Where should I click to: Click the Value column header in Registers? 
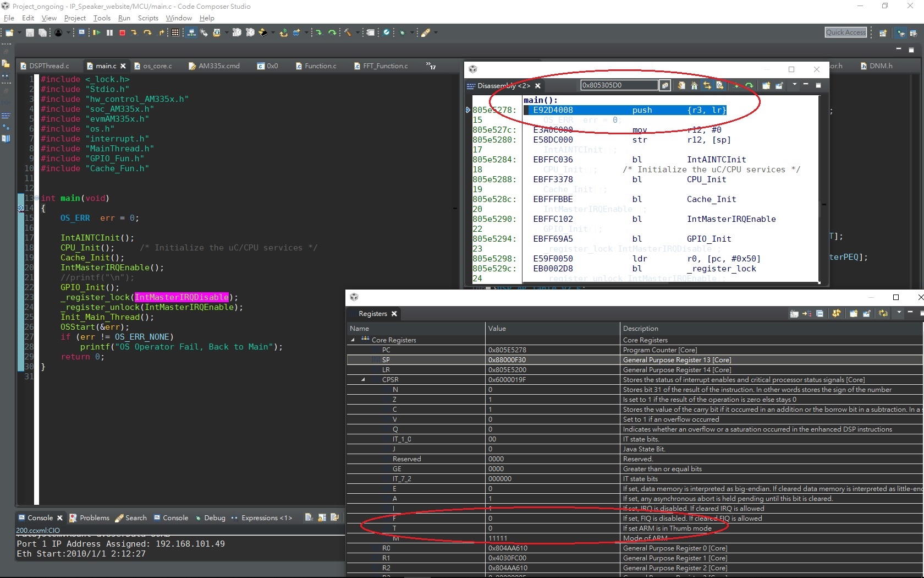point(552,329)
